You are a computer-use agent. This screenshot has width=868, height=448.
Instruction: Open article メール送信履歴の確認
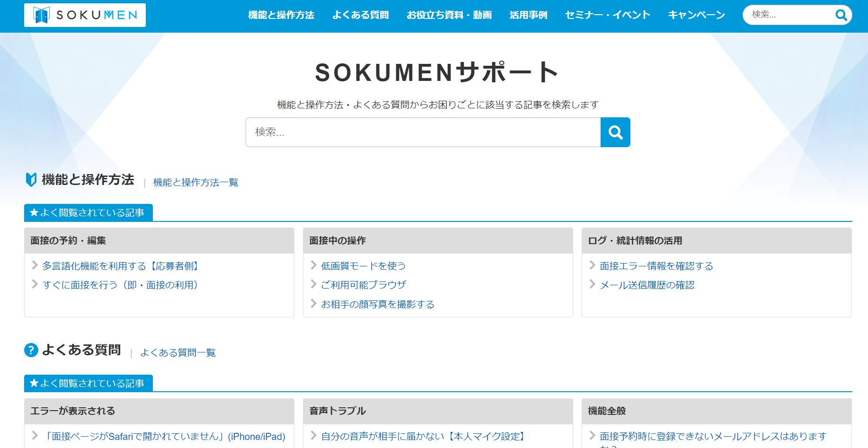tap(647, 285)
